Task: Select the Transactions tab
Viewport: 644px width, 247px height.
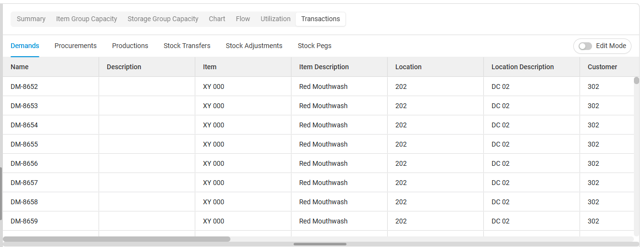Action: 321,19
